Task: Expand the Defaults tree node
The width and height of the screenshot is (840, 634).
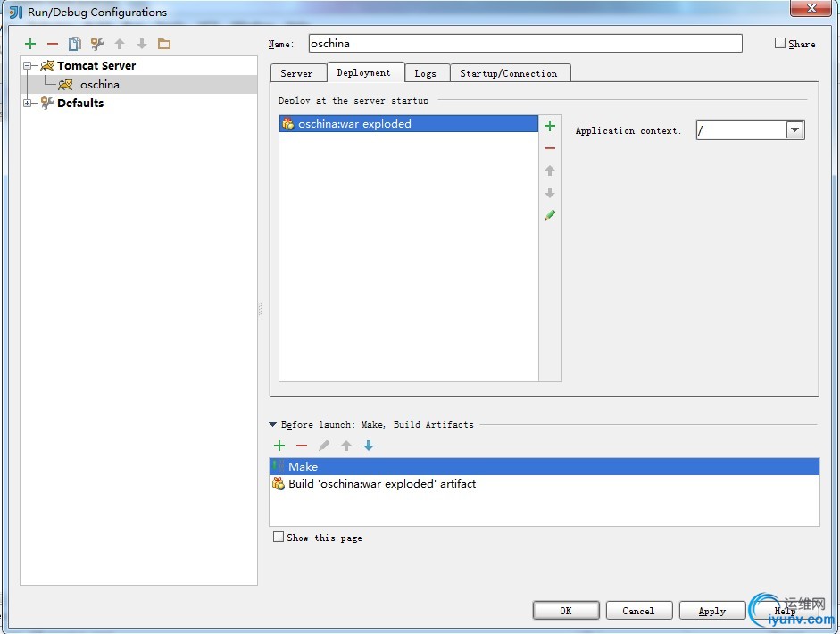Action: [28, 103]
